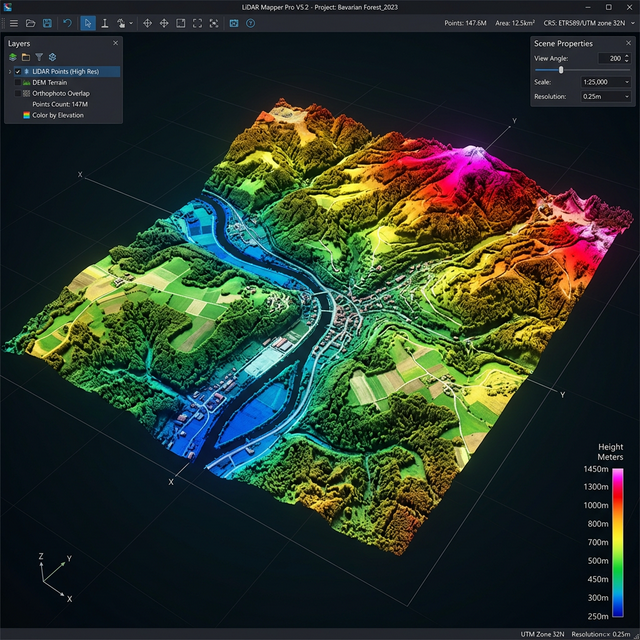
Task: Click the Color by Elevation entry
Action: tap(57, 115)
